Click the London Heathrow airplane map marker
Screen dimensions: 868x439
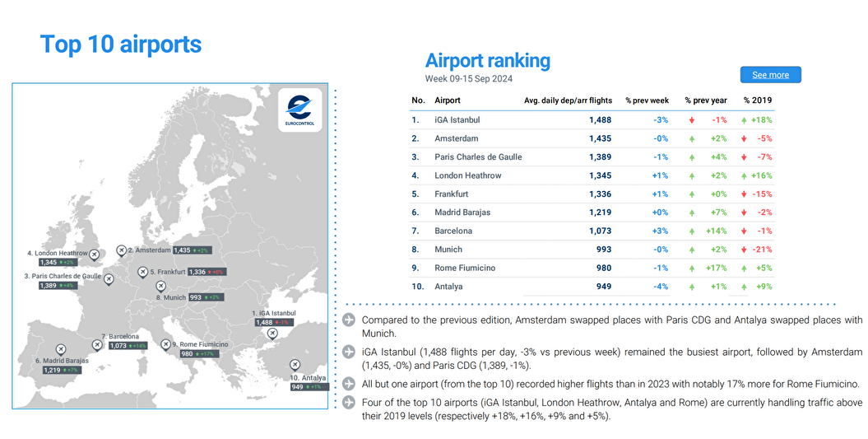pyautogui.click(x=94, y=255)
